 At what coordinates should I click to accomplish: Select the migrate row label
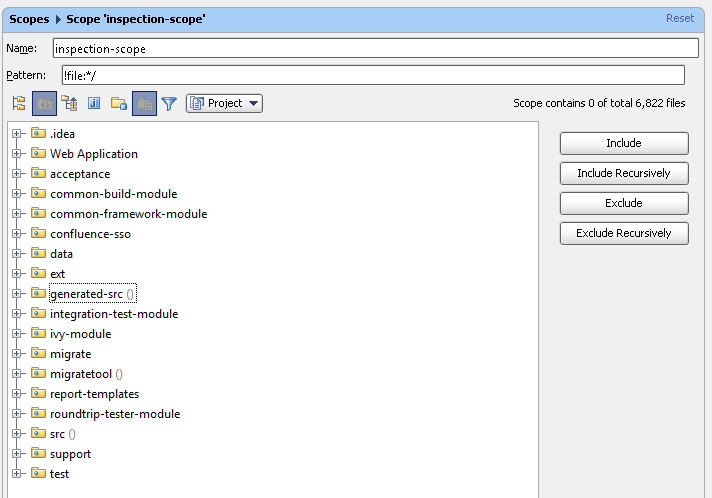click(x=70, y=354)
